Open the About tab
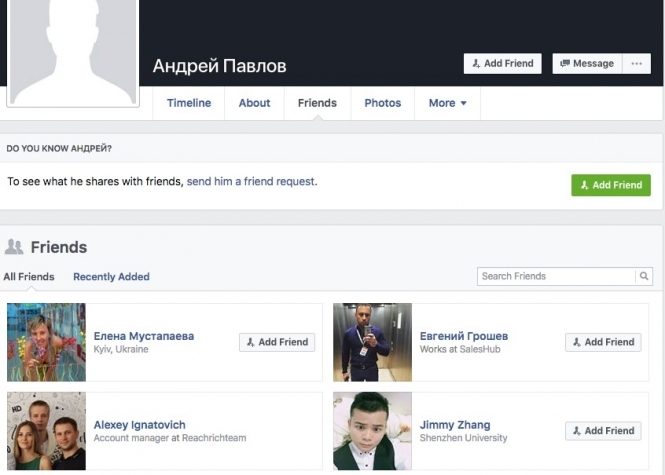 [254, 103]
